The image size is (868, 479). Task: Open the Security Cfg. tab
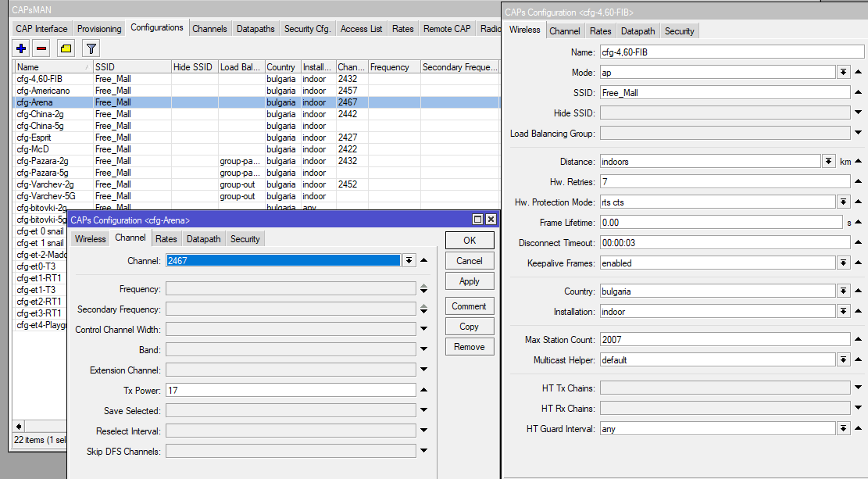pos(307,29)
